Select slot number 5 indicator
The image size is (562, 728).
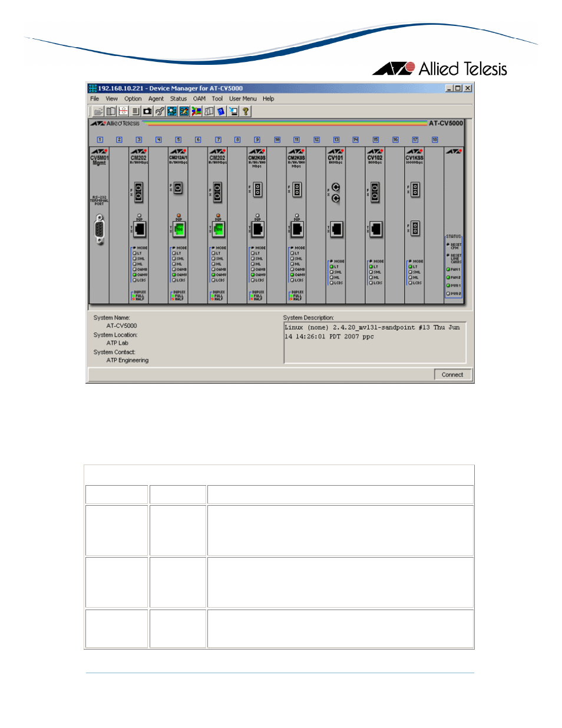(178, 140)
